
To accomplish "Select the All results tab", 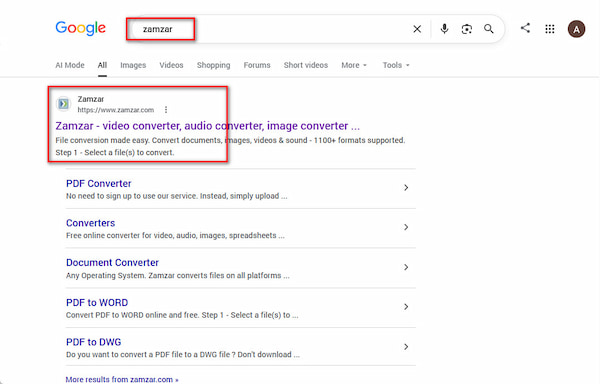I will pyautogui.click(x=102, y=65).
